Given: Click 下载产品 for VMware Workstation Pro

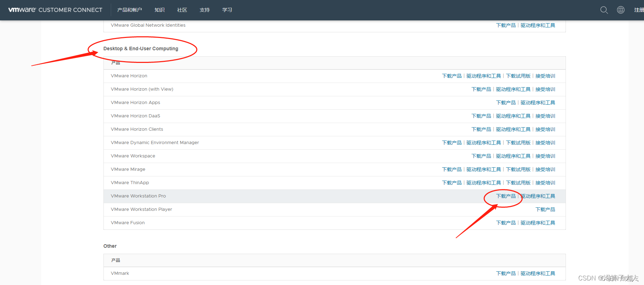Looking at the screenshot, I should (x=506, y=196).
